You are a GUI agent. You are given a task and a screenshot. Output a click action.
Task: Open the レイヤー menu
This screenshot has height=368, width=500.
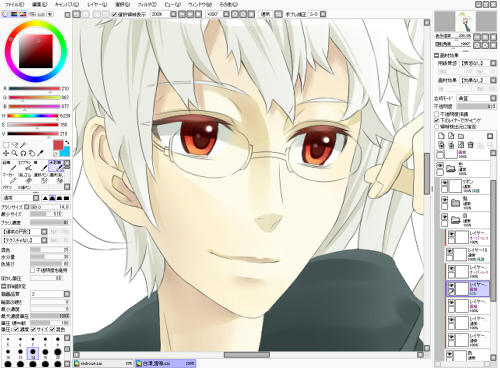click(97, 5)
